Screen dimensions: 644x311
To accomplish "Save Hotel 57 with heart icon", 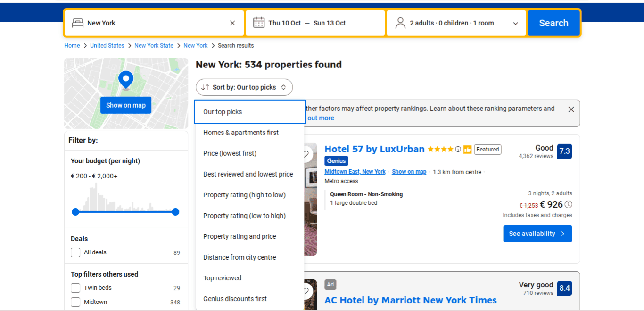I will tap(306, 154).
